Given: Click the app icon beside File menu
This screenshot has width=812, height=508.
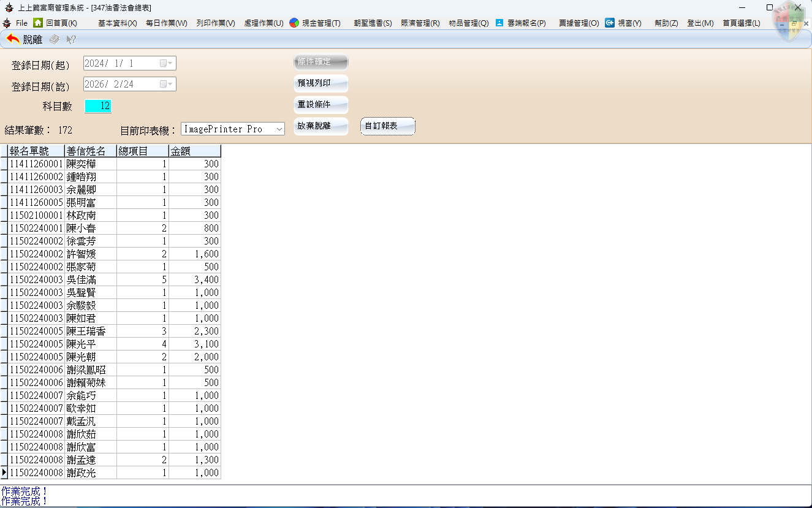Looking at the screenshot, I should [7, 23].
